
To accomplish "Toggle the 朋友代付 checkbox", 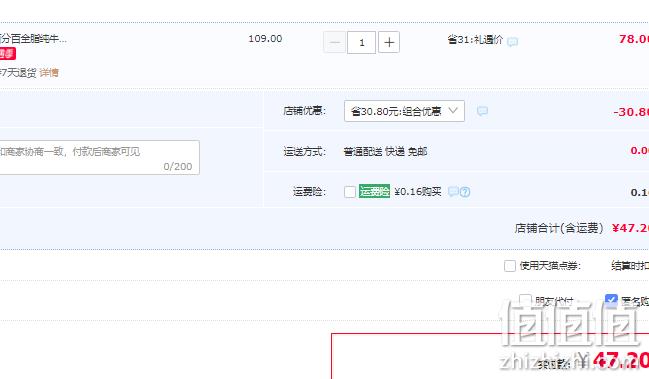I will [525, 300].
